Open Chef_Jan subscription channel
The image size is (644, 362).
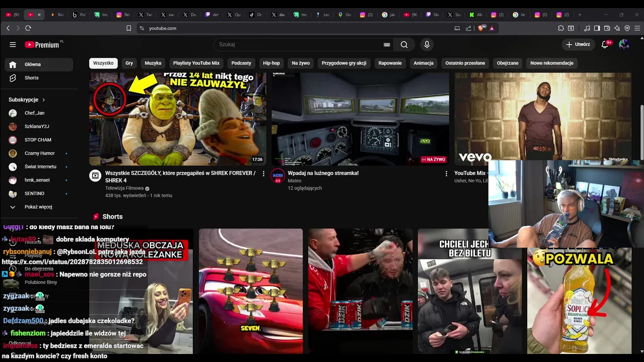coord(39,113)
